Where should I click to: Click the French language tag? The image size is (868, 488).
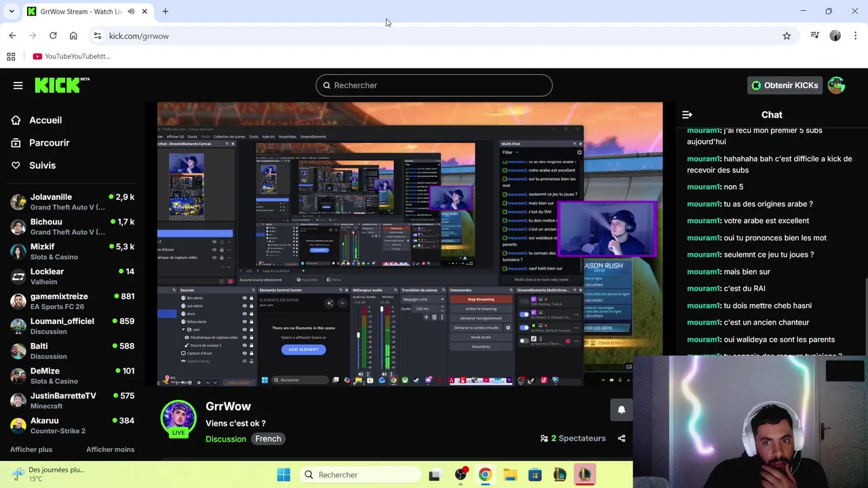tap(268, 439)
